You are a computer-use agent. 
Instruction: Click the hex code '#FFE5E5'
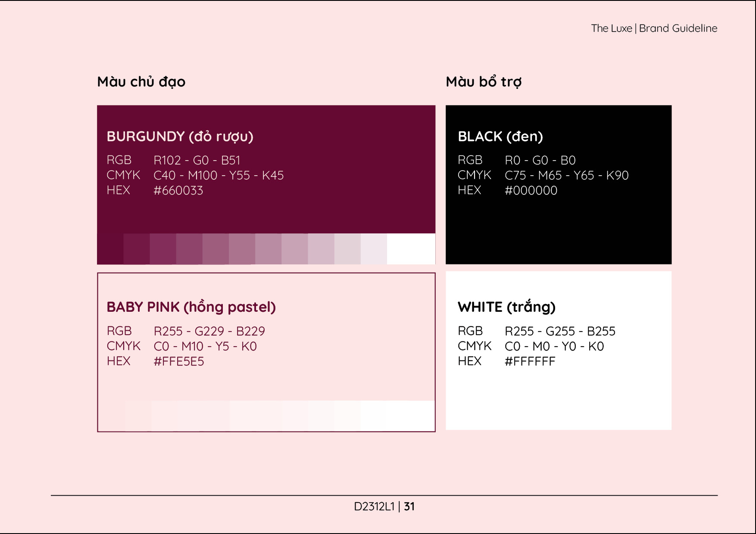tap(179, 361)
